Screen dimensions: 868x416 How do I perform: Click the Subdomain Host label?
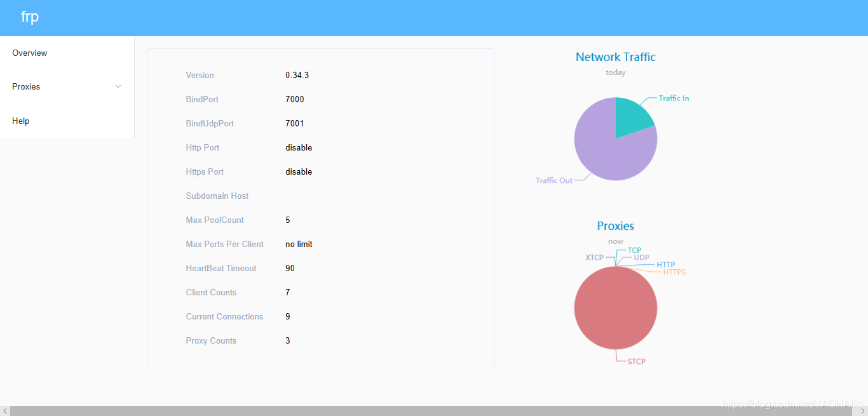(217, 196)
